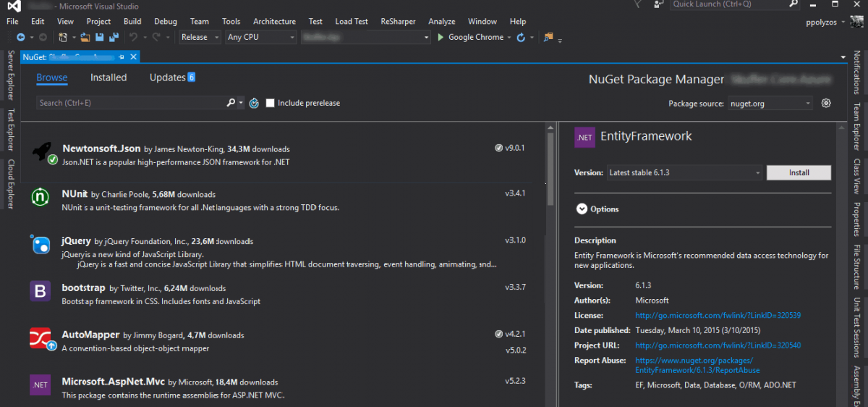
Task: Click the Undo toolbar icon
Action: 134,37
